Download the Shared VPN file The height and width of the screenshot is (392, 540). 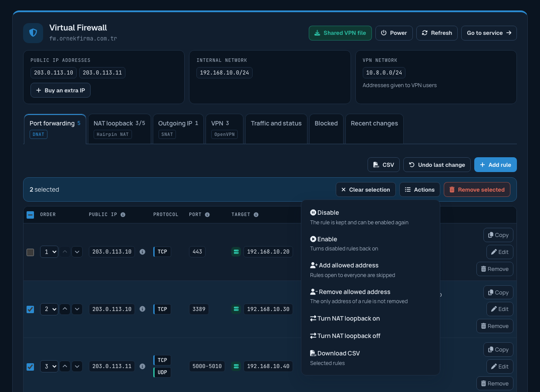pos(340,33)
